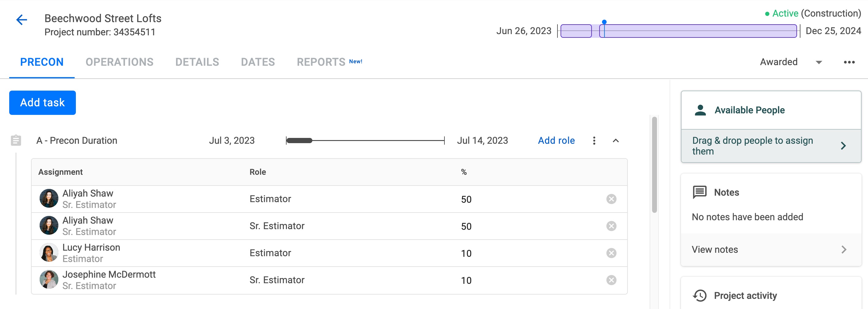Image resolution: width=868 pixels, height=309 pixels.
Task: Click the Add task button
Action: pos(42,103)
